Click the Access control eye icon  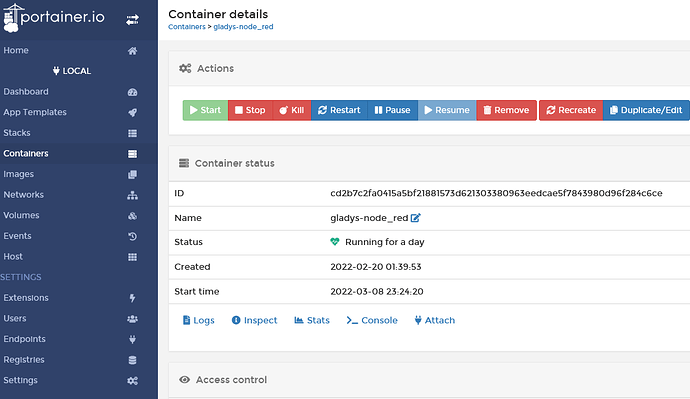[x=184, y=380]
